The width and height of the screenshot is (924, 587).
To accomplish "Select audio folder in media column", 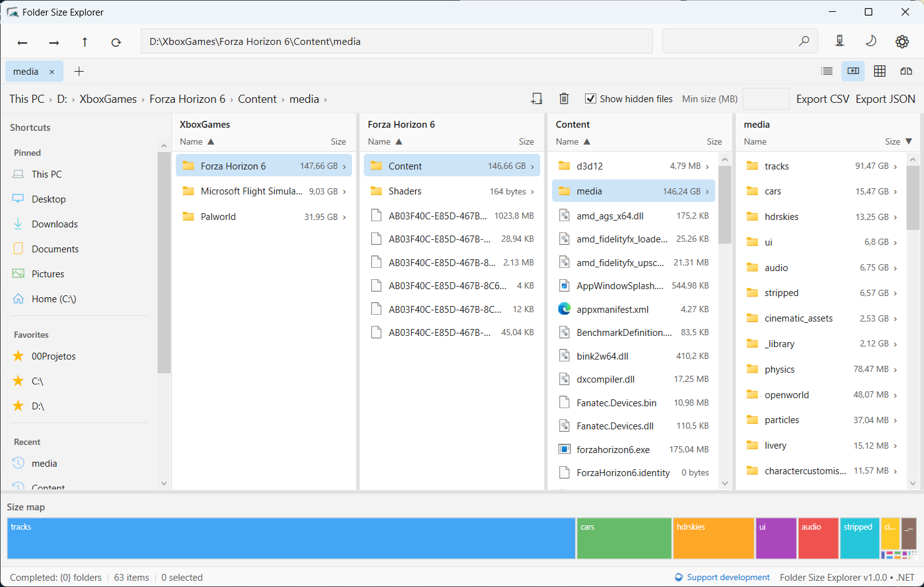I will (x=821, y=268).
